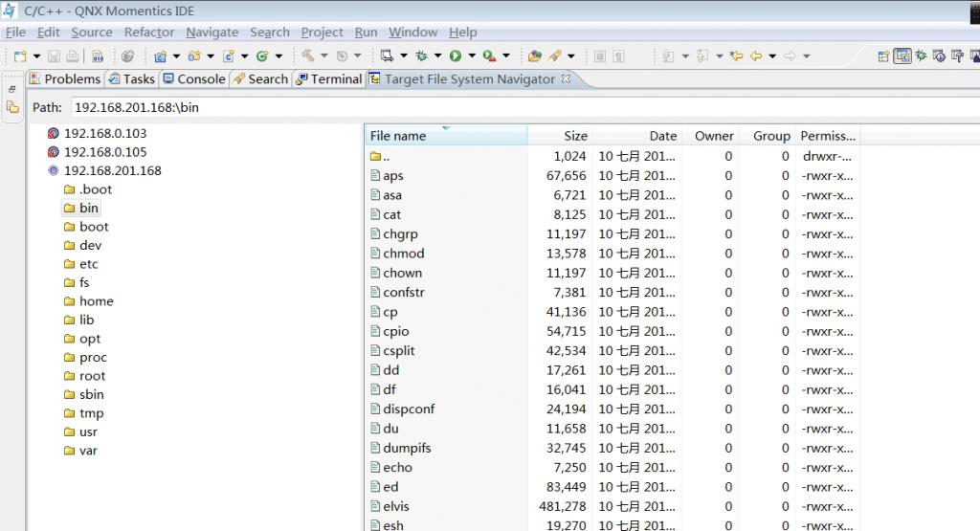Image resolution: width=980 pixels, height=531 pixels.
Task: Open the Help menu
Action: tap(462, 32)
